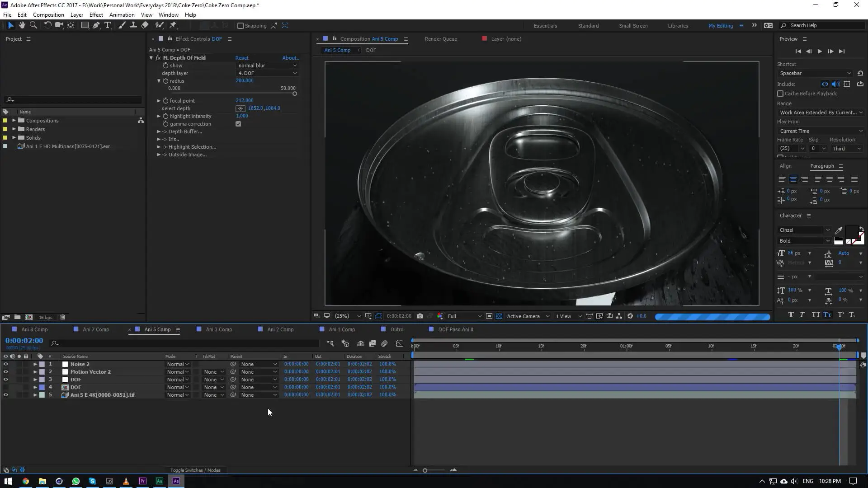Expand the Highlight Selection group
This screenshot has height=488, width=868.
click(159, 147)
